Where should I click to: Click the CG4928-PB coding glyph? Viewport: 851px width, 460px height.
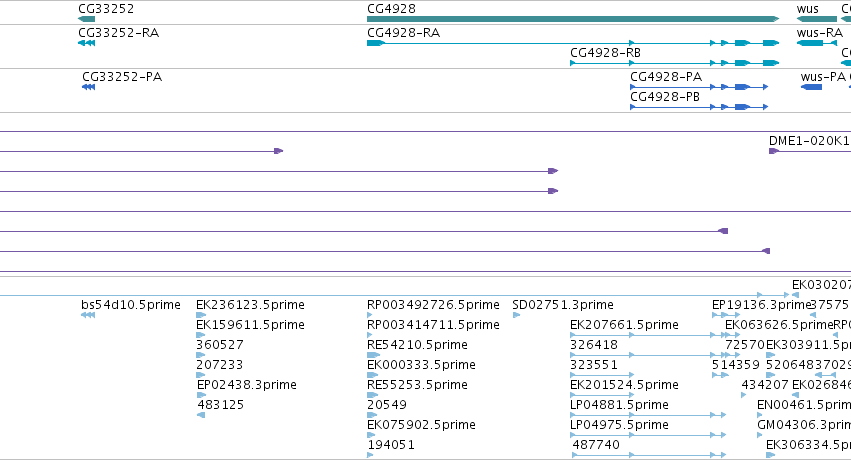[x=699, y=107]
